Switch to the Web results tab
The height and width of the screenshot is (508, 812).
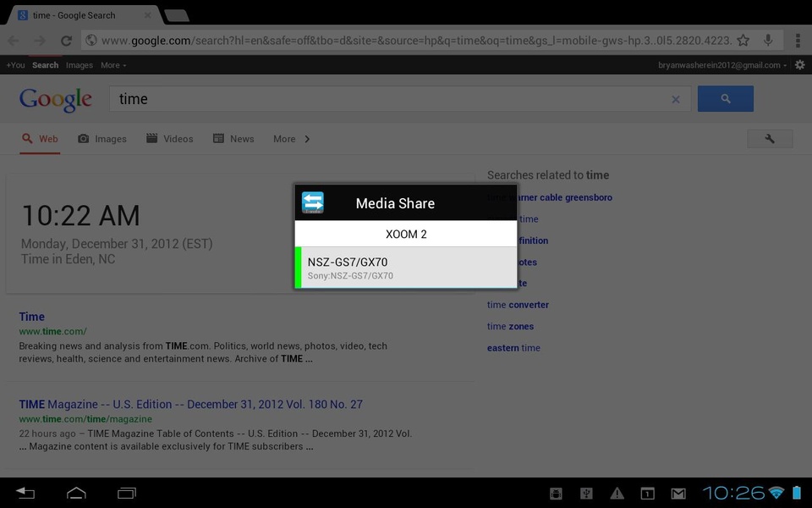tap(40, 139)
